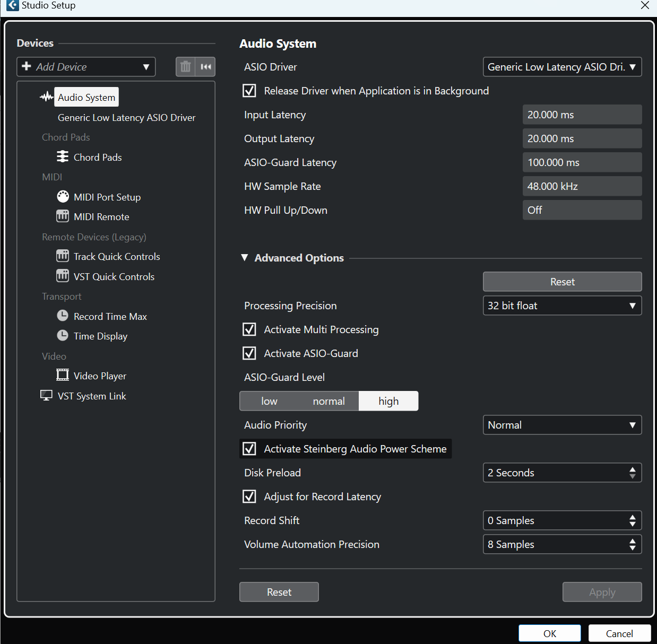Click the Time Display clock icon
This screenshot has width=657, height=644.
(63, 335)
